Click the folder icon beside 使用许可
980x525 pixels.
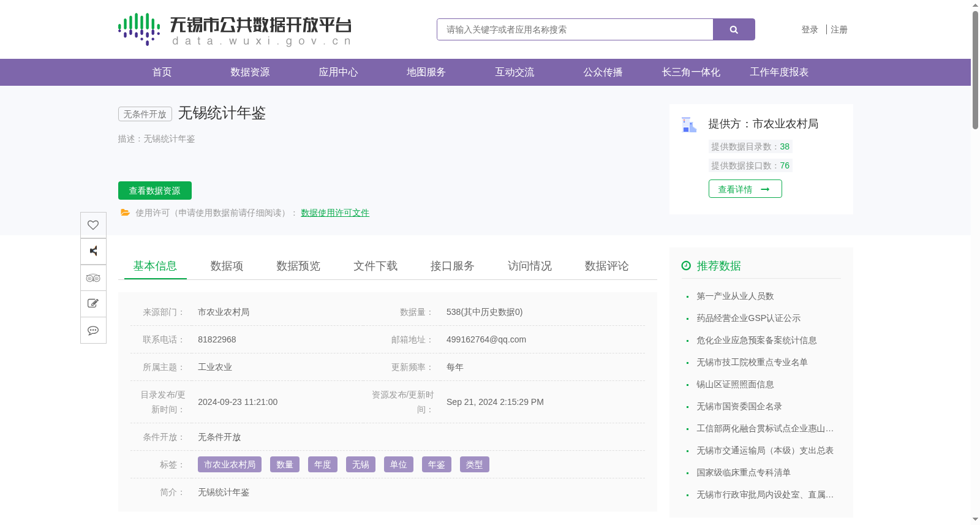pyautogui.click(x=125, y=213)
